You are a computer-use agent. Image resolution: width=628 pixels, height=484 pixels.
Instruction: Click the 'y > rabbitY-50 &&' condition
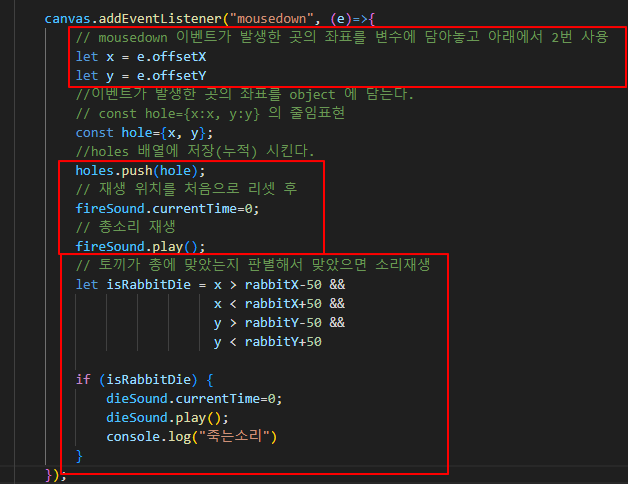(279, 323)
